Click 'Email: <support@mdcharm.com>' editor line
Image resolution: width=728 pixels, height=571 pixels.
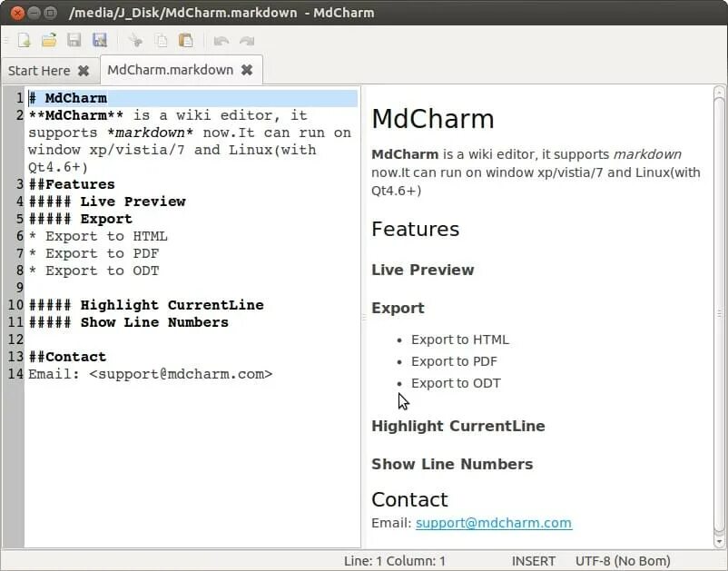point(151,374)
